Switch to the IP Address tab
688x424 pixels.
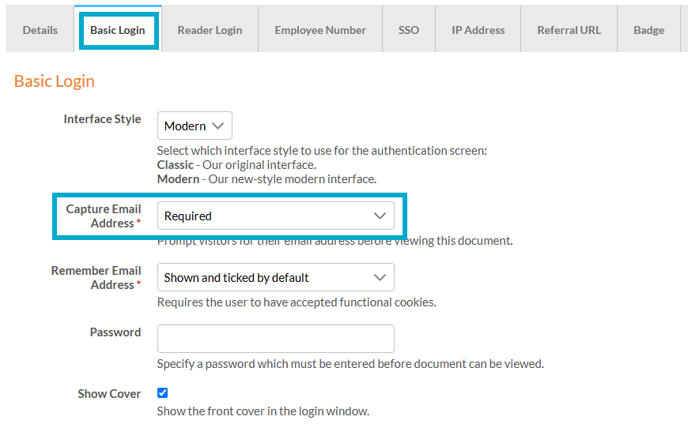click(478, 30)
